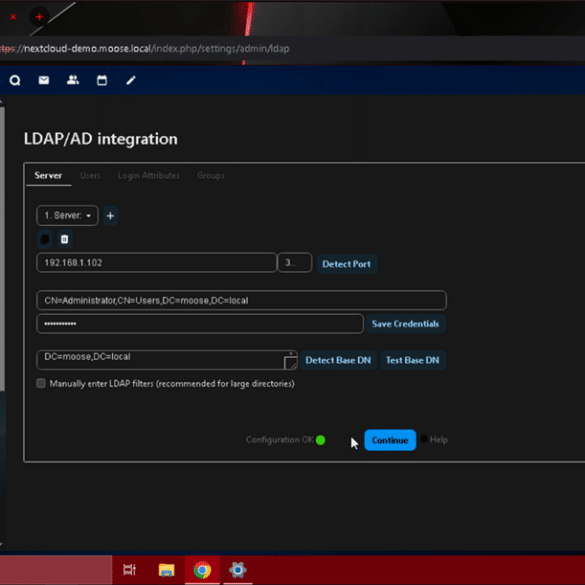
Task: Click the password field
Action: (x=200, y=324)
